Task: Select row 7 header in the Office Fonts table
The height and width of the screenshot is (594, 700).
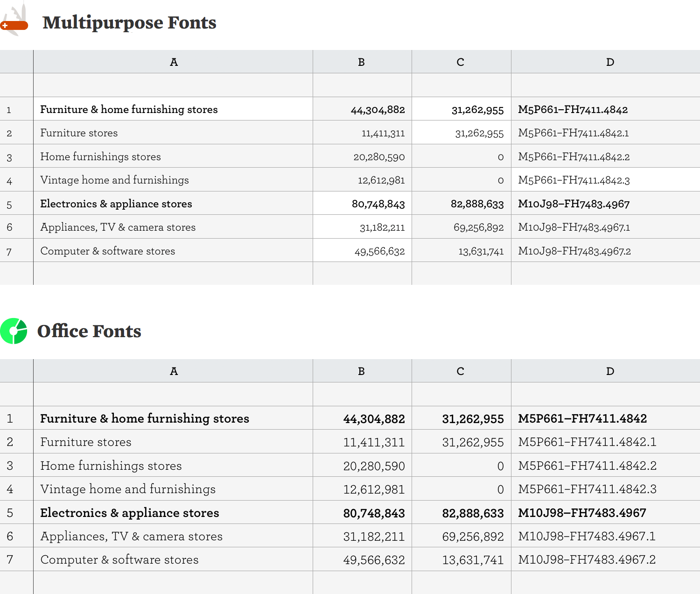Action: [16, 559]
